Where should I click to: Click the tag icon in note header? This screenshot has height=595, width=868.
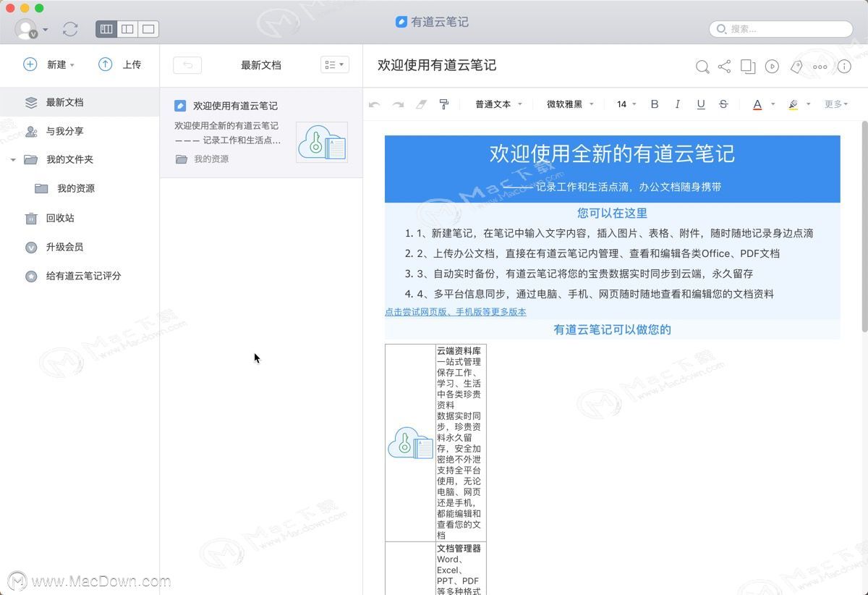[796, 67]
